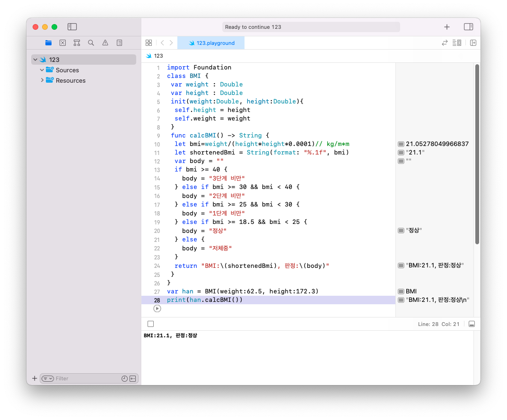Click line 28 print(han.calcBMI()) code

click(x=205, y=300)
